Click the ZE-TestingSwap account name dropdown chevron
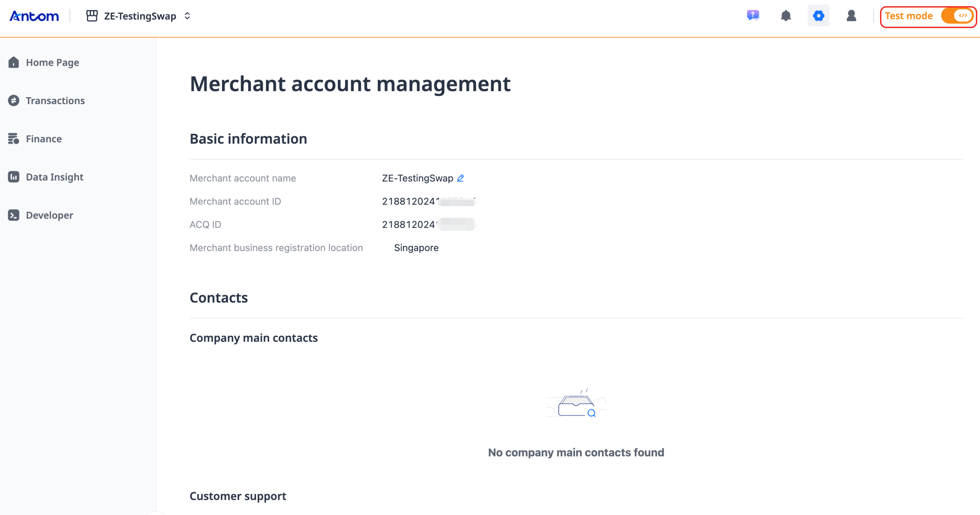 coord(187,16)
